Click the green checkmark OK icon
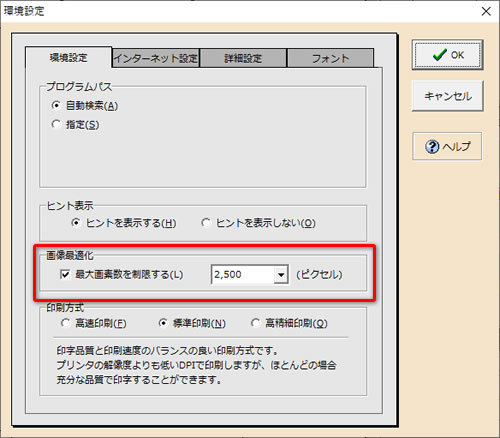 pos(440,55)
